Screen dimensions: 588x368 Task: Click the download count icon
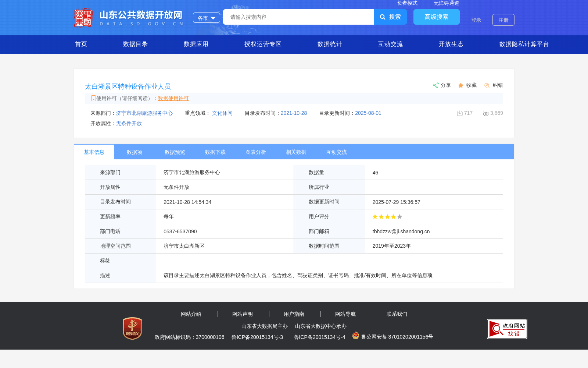pyautogui.click(x=459, y=113)
